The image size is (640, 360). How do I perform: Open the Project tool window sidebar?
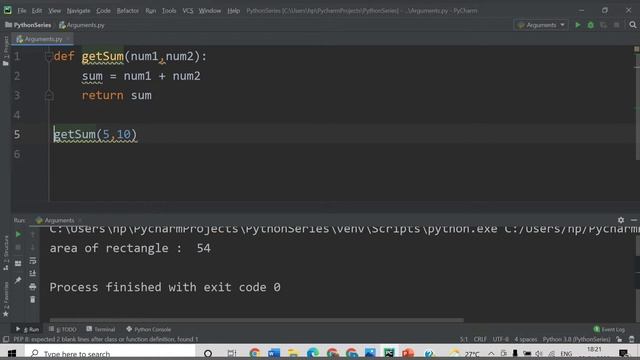6,51
